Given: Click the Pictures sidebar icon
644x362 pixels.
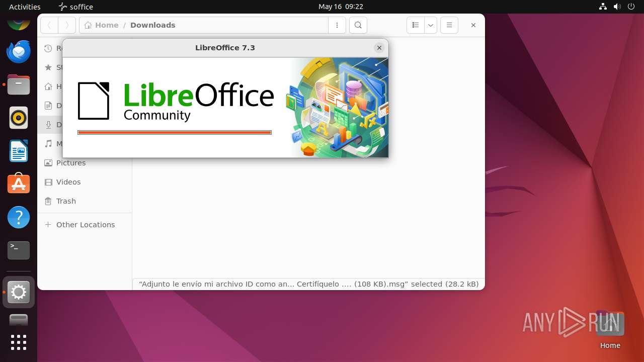Looking at the screenshot, I should pyautogui.click(x=48, y=163).
